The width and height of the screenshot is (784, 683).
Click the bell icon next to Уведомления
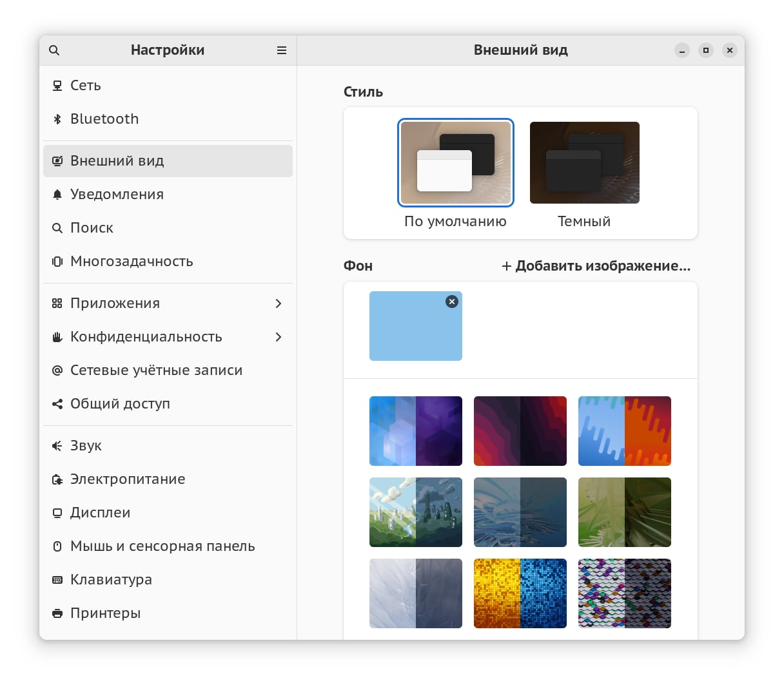57,195
